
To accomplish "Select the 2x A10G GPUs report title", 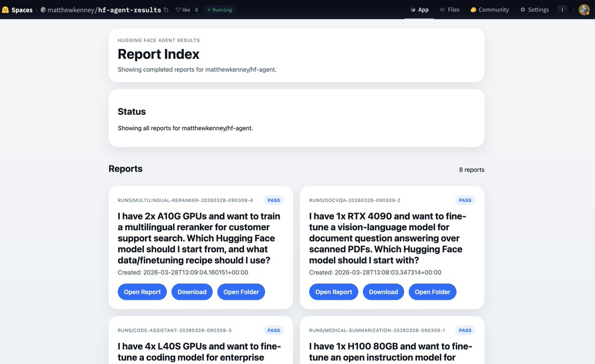I will [x=199, y=238].
